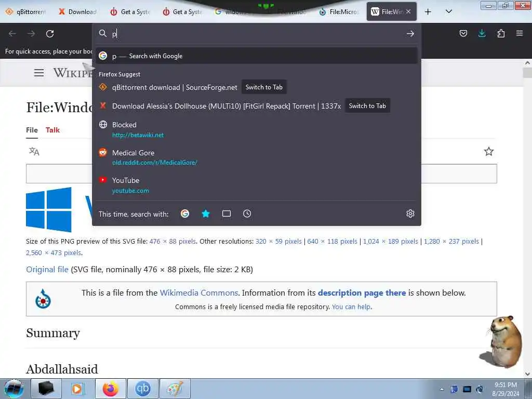Switch to the Download 1337x browser tab

coord(77,12)
